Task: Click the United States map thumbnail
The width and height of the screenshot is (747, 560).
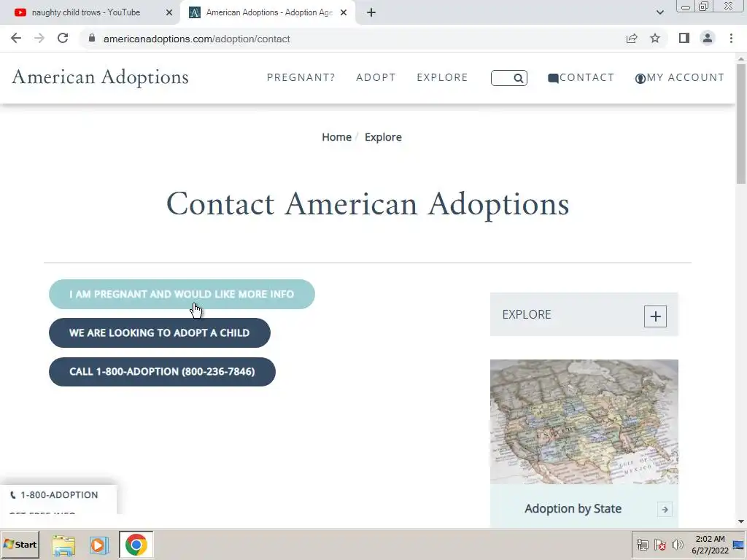Action: (584, 422)
